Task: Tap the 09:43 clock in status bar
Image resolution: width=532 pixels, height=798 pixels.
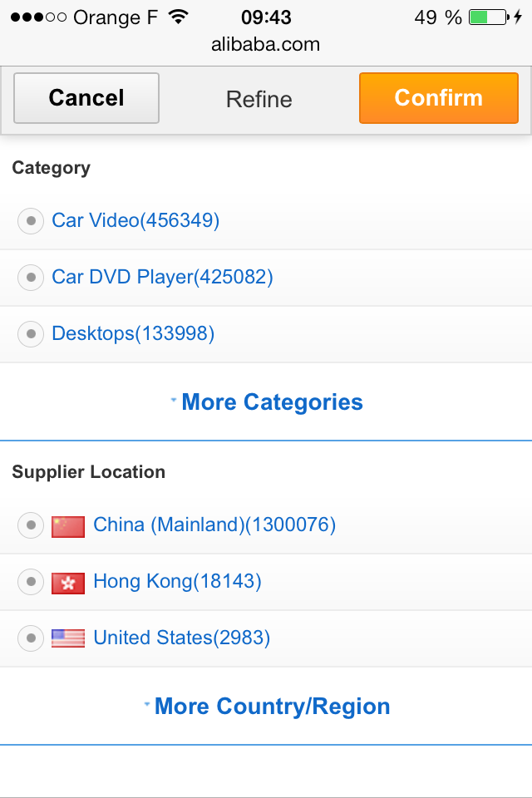Action: point(266,17)
